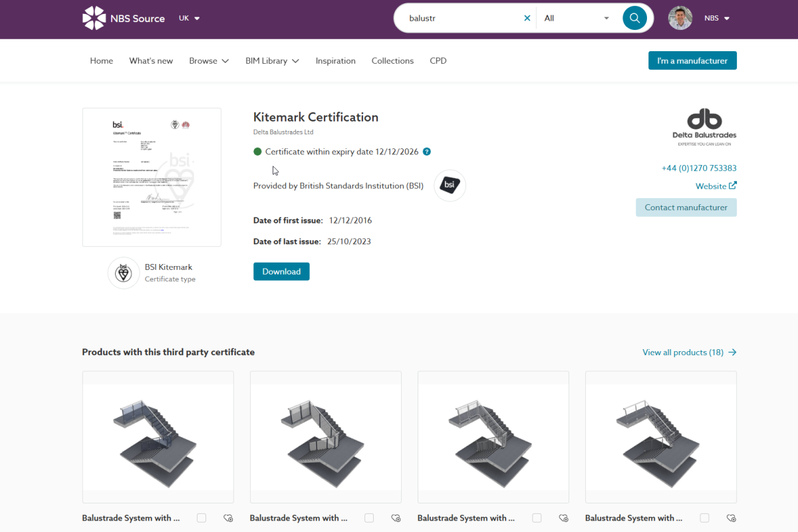Viewport: 798px width, 532px height.
Task: Call the +44 (0)1270 753383 phone link
Action: click(699, 168)
